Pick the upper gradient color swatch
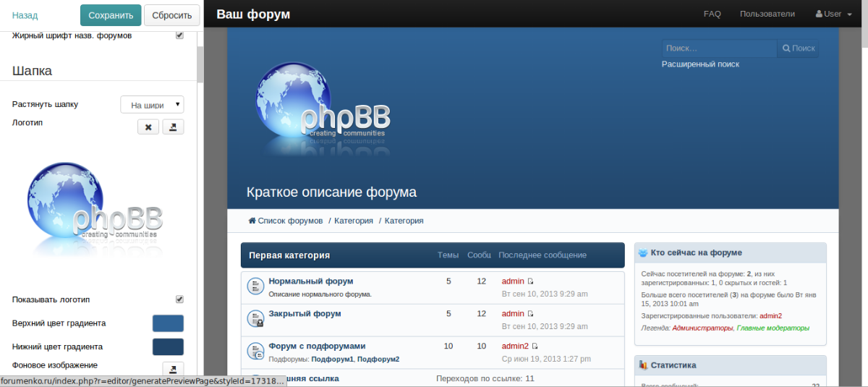This screenshot has height=387, width=868. 168,323
